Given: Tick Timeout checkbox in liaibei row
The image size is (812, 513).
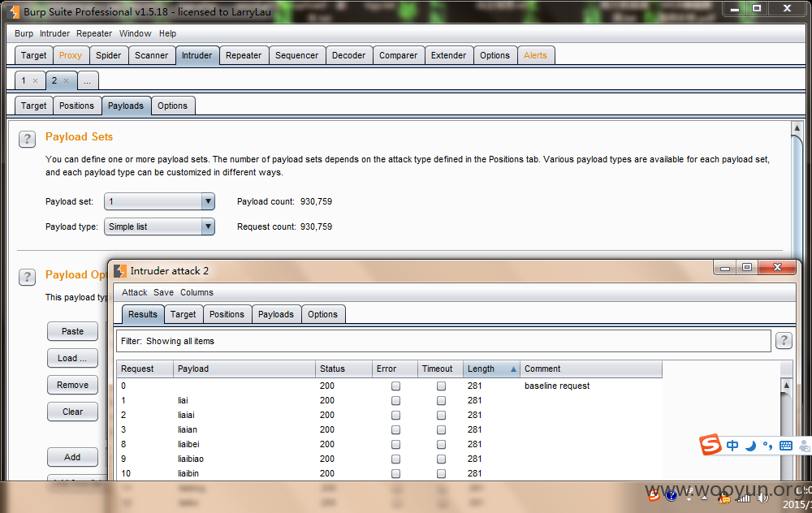Looking at the screenshot, I should pyautogui.click(x=441, y=444).
